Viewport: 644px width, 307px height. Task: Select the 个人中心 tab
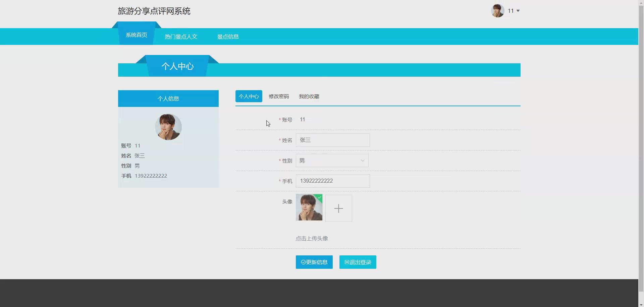point(249,96)
